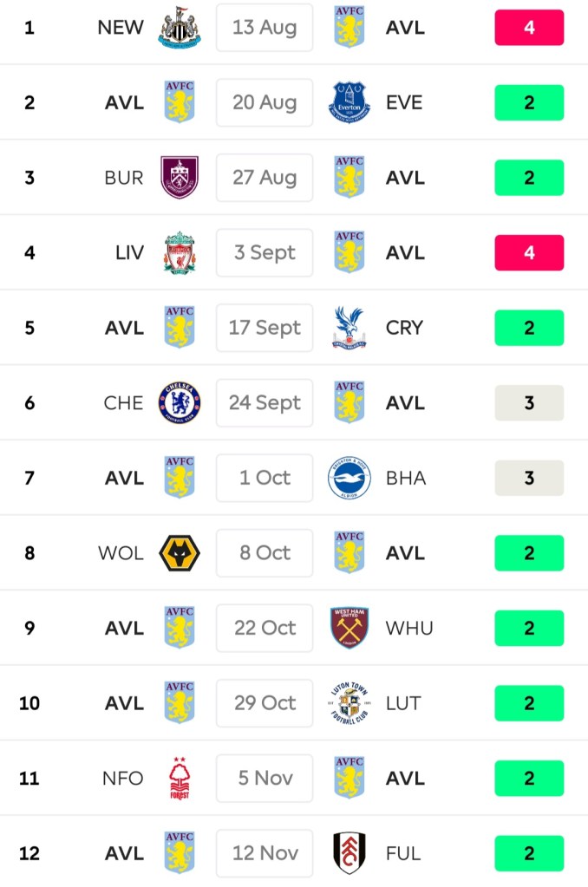Image resolution: width=588 pixels, height=887 pixels.
Task: Click the 12 Nov match date button
Action: (x=265, y=853)
